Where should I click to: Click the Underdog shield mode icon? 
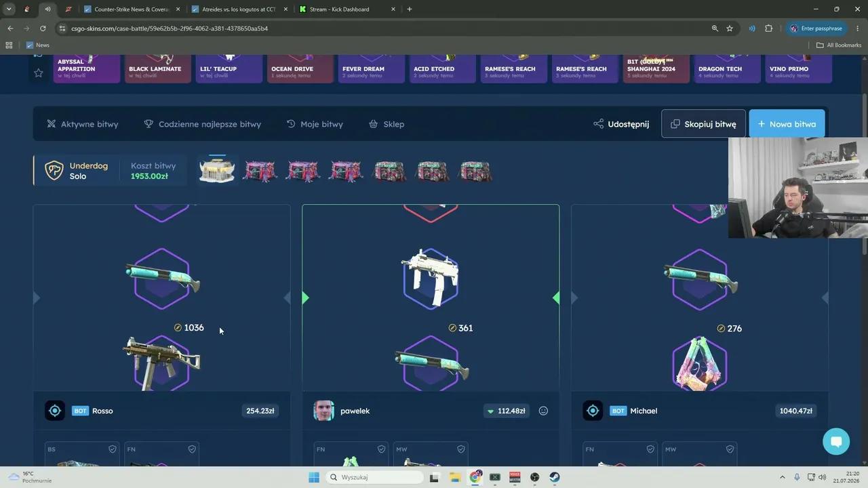(54, 170)
